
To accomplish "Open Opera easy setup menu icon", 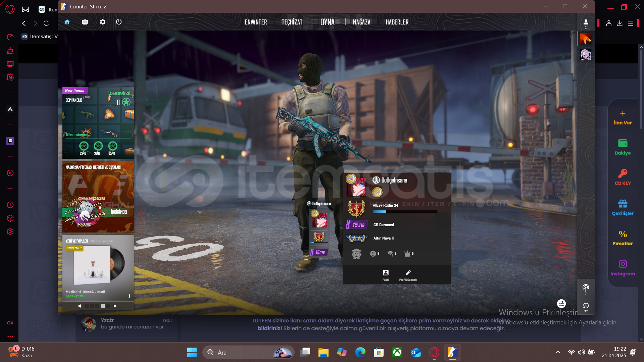I will 631,23.
